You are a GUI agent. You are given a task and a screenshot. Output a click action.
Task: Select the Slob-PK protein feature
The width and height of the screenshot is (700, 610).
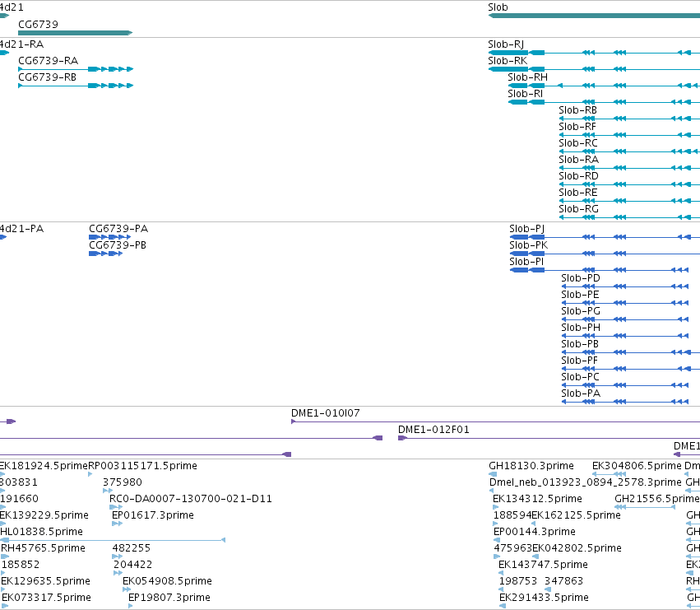[529, 245]
